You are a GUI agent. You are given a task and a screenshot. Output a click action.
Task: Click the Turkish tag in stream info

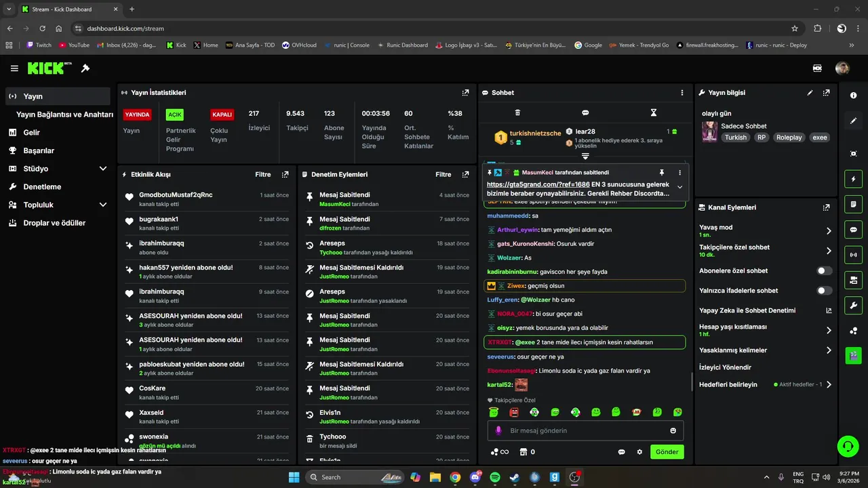tap(735, 138)
